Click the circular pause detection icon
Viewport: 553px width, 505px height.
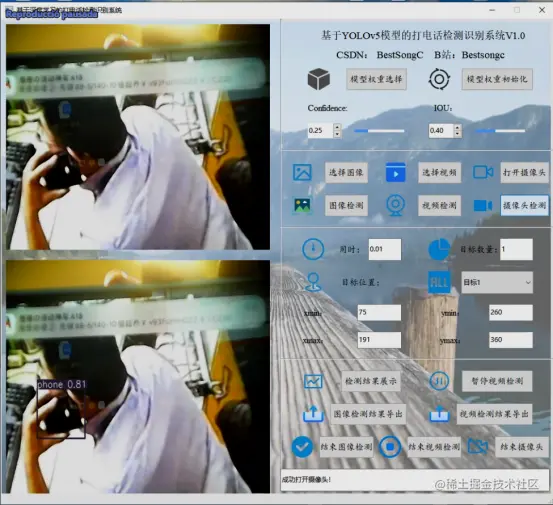pyautogui.click(x=439, y=381)
